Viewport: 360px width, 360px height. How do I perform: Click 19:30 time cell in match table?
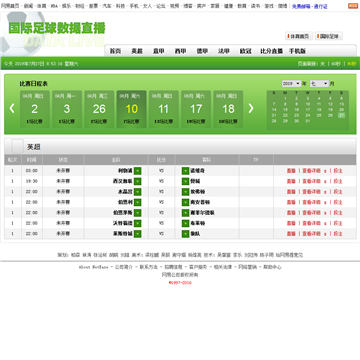[x=32, y=181]
